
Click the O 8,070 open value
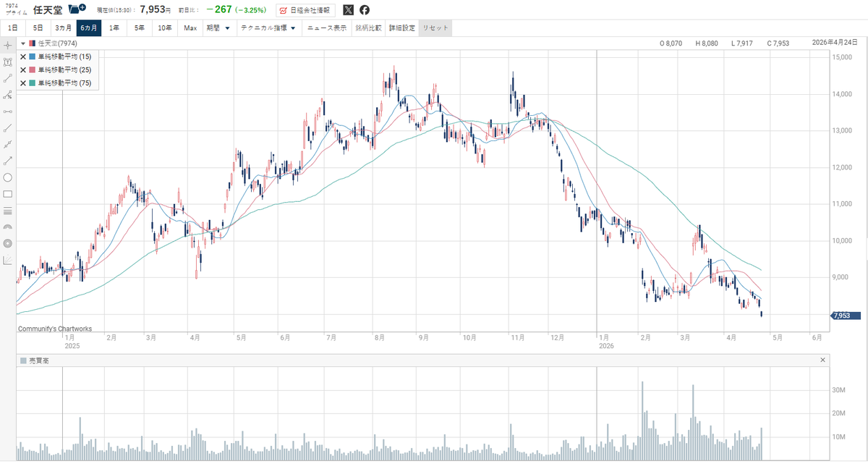tap(671, 43)
